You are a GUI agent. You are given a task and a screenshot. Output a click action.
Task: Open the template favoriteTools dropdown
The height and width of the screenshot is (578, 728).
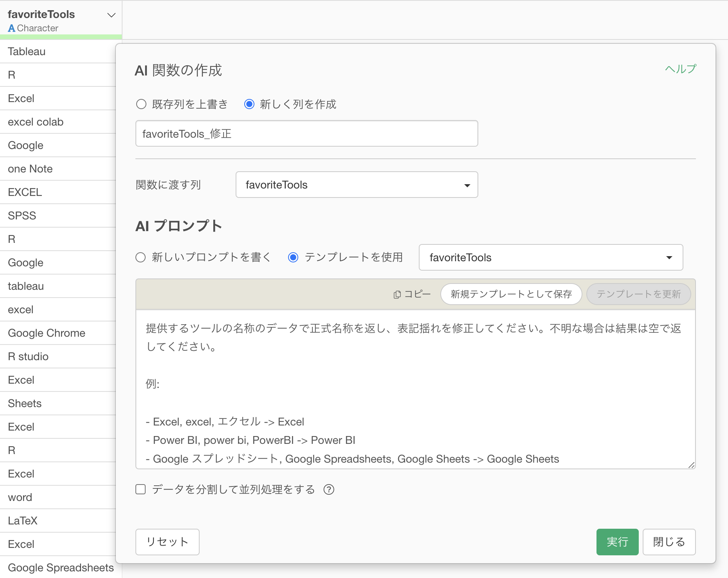click(550, 258)
